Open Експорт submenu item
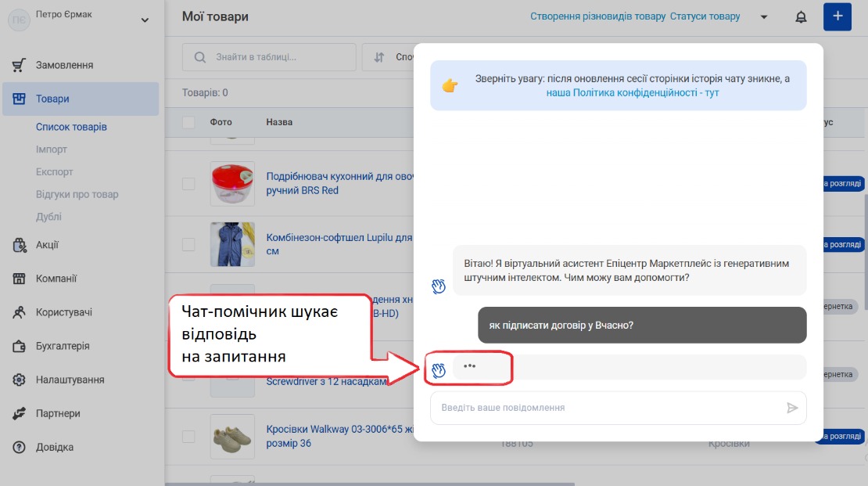 [x=54, y=172]
